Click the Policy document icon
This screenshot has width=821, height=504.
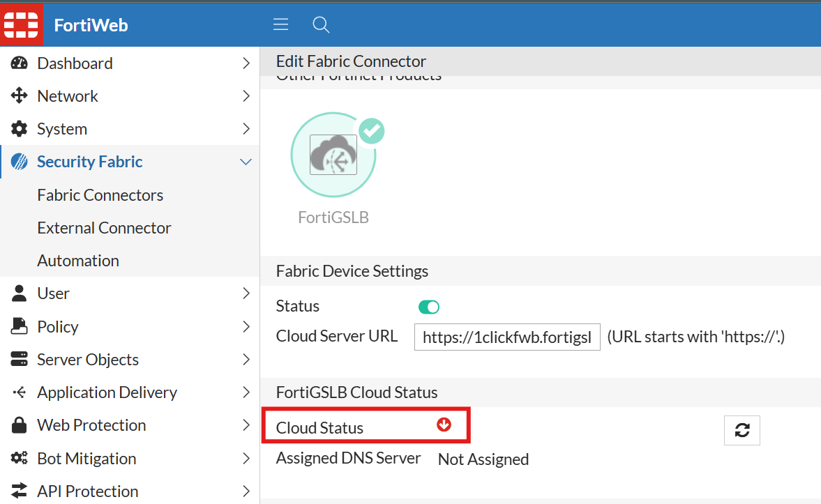[x=20, y=326]
